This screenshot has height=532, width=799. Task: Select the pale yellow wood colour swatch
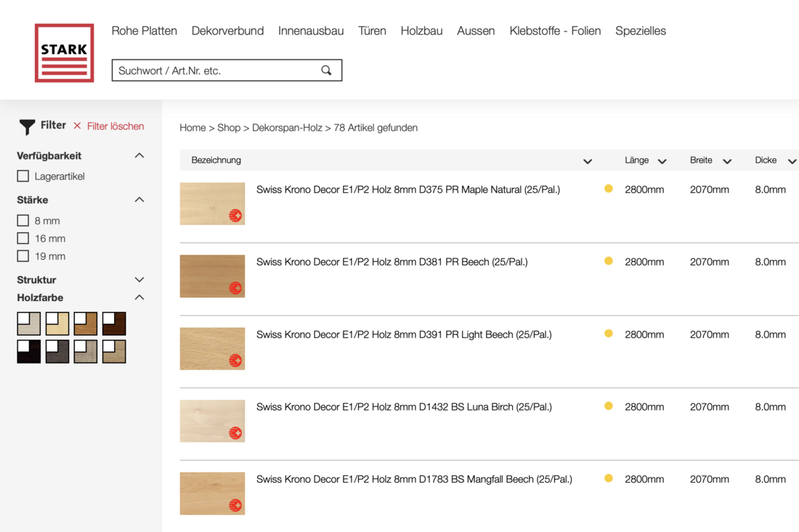click(57, 323)
